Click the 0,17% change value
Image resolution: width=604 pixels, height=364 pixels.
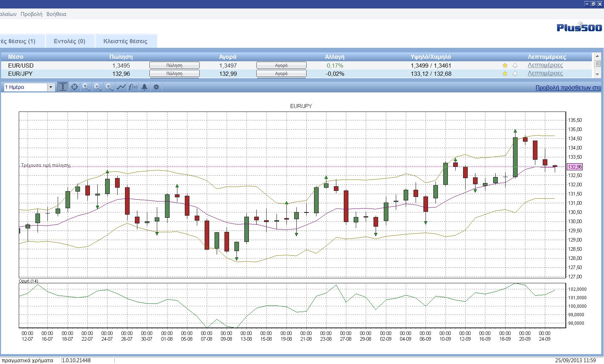pos(335,66)
